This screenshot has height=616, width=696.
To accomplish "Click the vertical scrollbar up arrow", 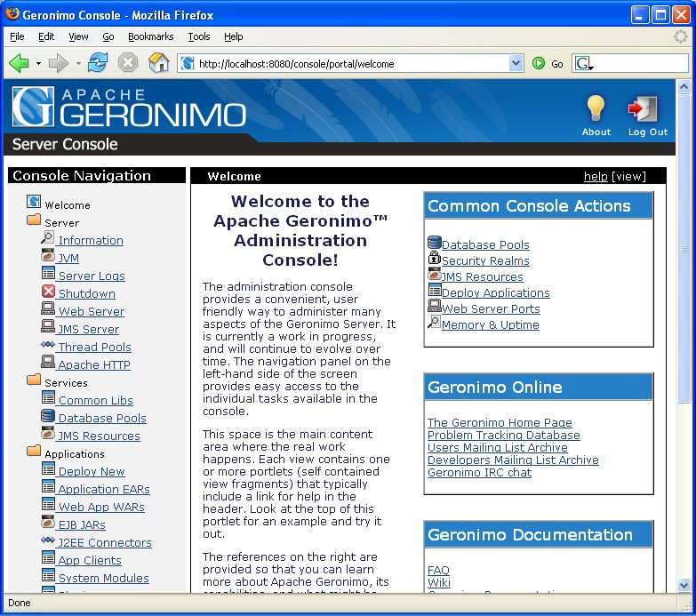I will 684,86.
